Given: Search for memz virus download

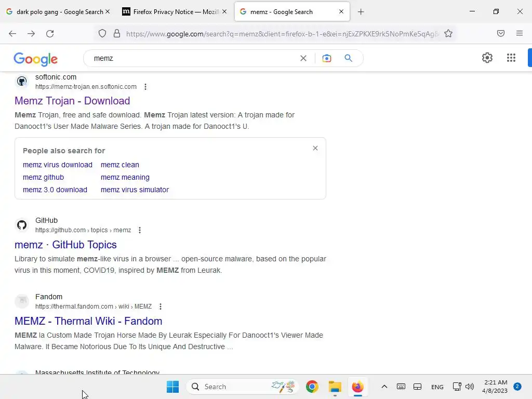Looking at the screenshot, I should pos(57,165).
